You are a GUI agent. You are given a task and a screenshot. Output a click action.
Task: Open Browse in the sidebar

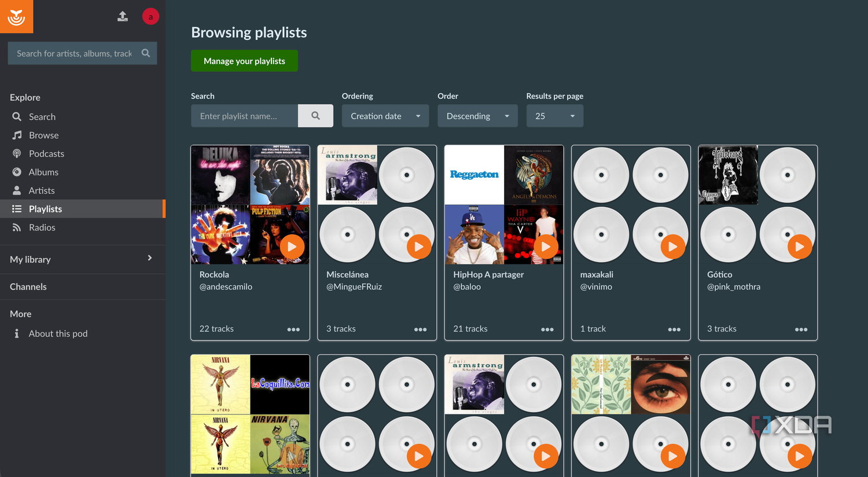point(83,135)
